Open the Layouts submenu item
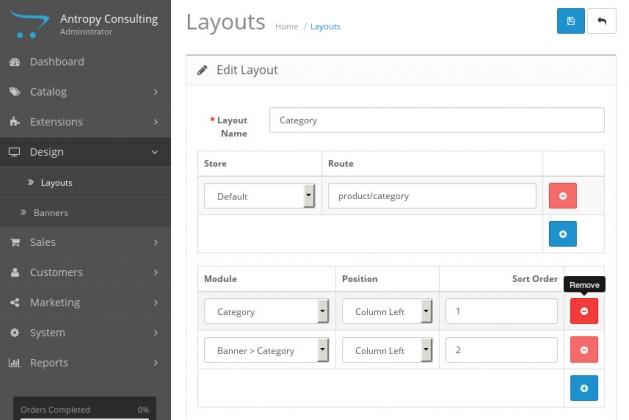 (85, 183)
